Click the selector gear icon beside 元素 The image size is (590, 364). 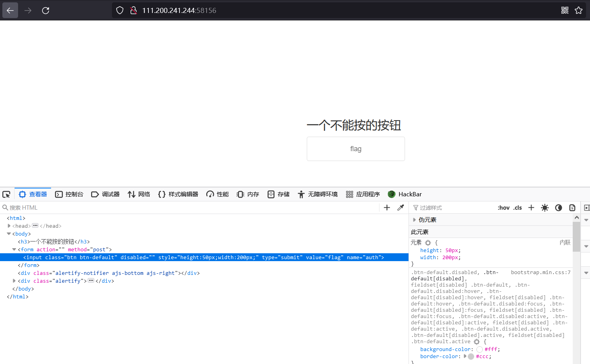428,243
